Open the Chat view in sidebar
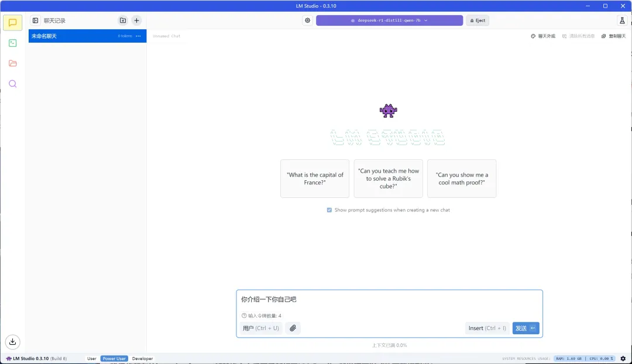The height and width of the screenshot is (364, 632). point(12,23)
